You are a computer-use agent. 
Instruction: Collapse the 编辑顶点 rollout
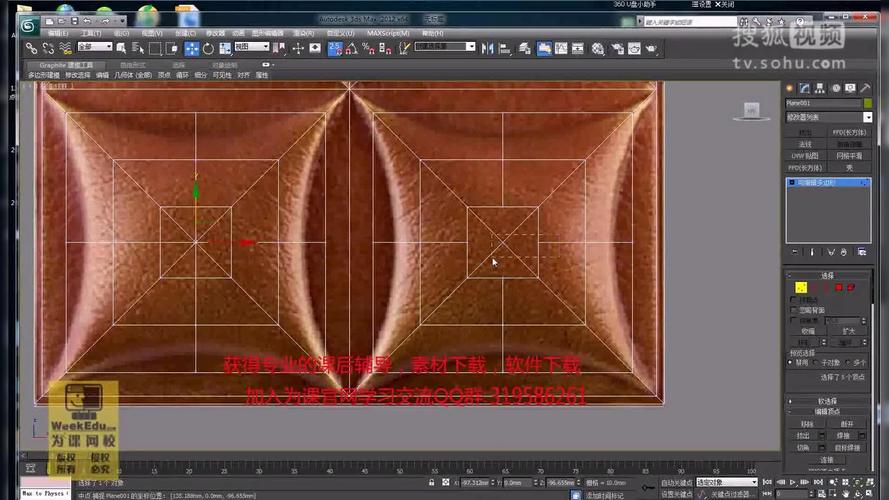(828, 412)
